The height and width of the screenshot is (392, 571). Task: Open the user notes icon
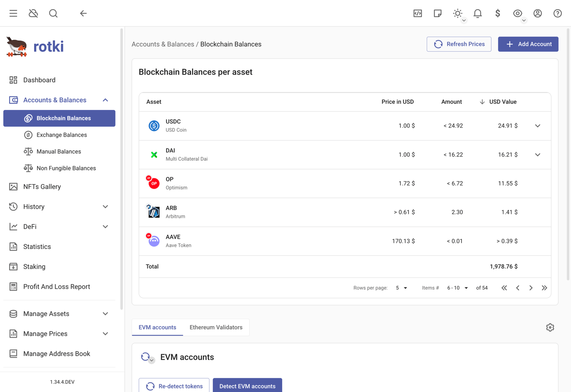tap(437, 13)
